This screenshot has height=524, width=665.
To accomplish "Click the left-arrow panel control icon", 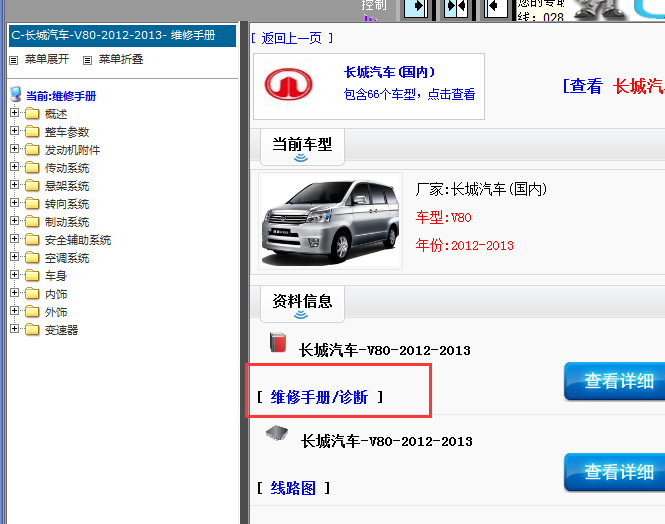I will click(x=496, y=8).
